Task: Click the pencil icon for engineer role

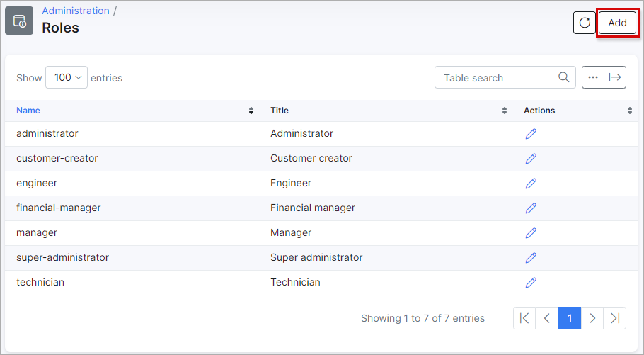Action: click(x=531, y=183)
